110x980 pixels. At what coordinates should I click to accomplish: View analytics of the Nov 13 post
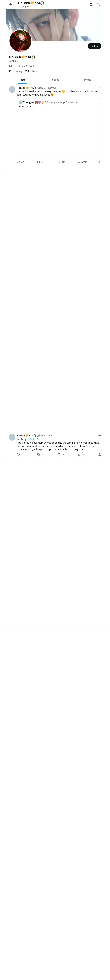click(79, 162)
